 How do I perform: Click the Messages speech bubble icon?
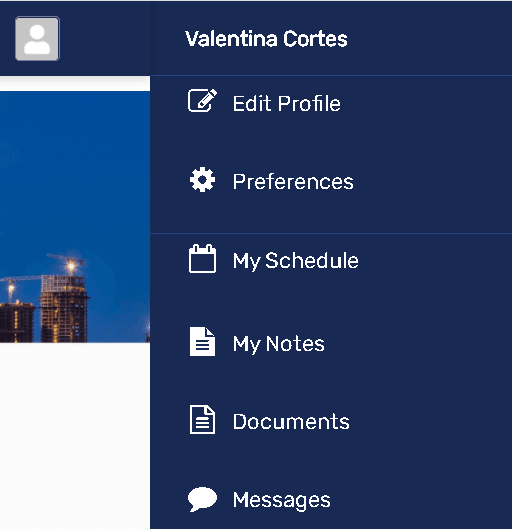(x=202, y=499)
